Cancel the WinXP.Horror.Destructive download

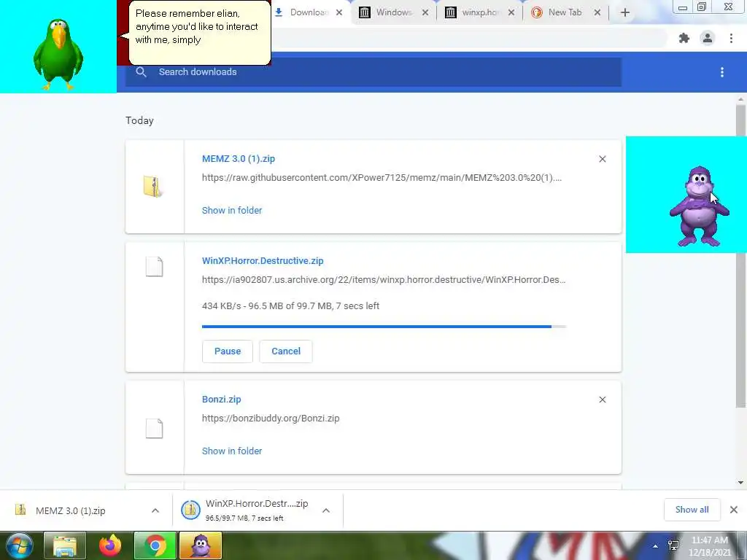286,351
